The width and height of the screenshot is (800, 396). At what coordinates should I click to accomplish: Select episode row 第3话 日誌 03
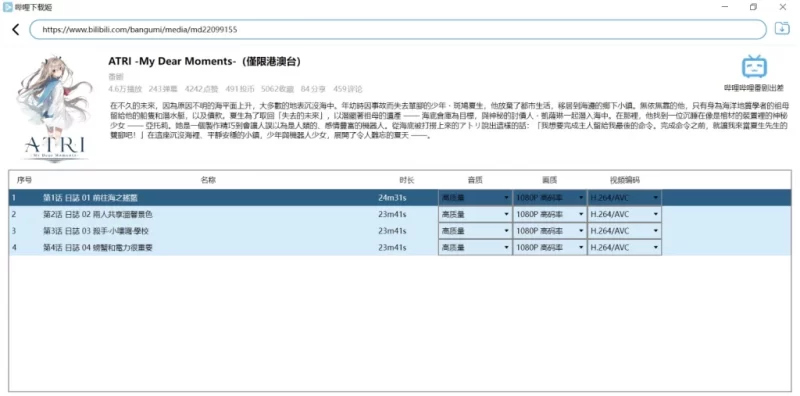[400, 231]
